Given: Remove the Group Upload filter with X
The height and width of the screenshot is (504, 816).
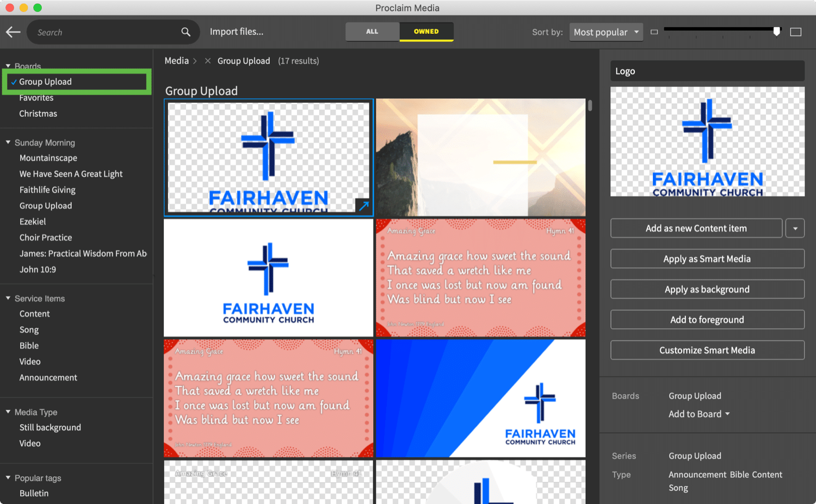Looking at the screenshot, I should pos(208,61).
